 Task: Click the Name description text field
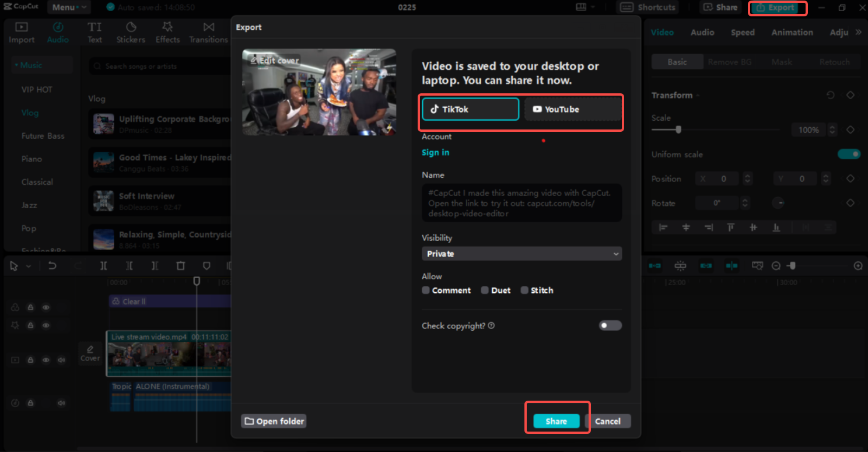(x=521, y=203)
